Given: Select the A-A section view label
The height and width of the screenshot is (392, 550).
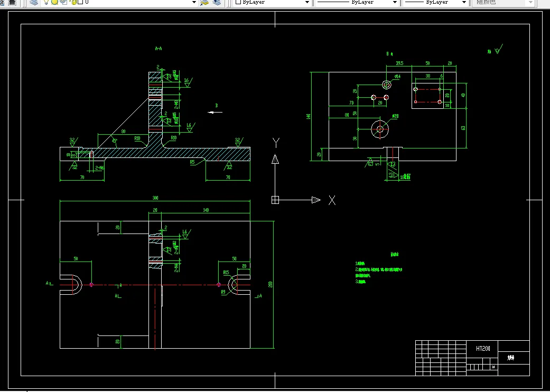Looking at the screenshot, I should pos(159,49).
